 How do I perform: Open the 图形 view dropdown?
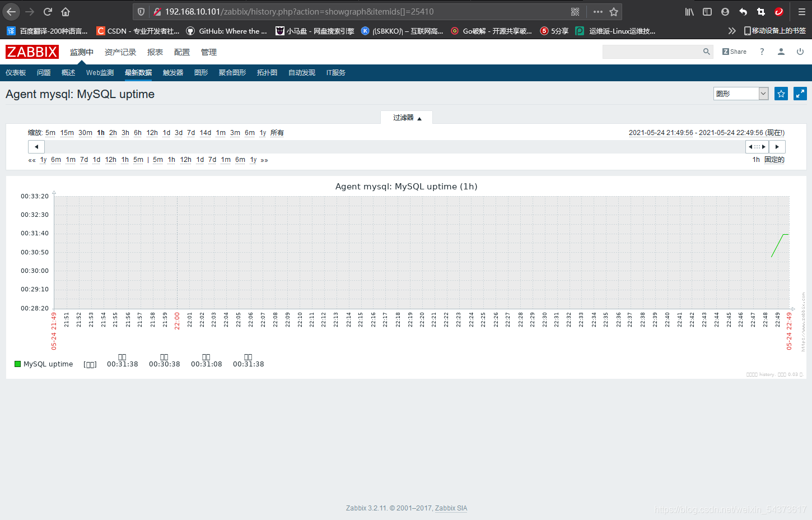click(741, 94)
